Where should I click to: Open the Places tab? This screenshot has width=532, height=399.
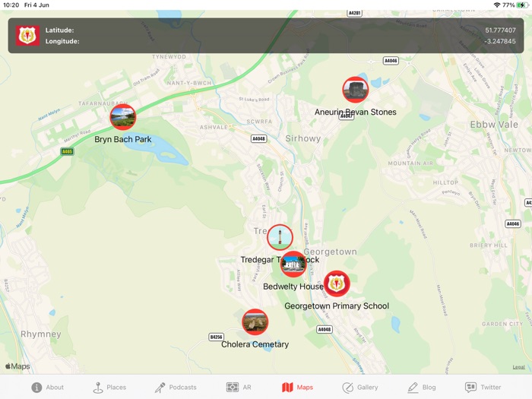[x=109, y=387]
